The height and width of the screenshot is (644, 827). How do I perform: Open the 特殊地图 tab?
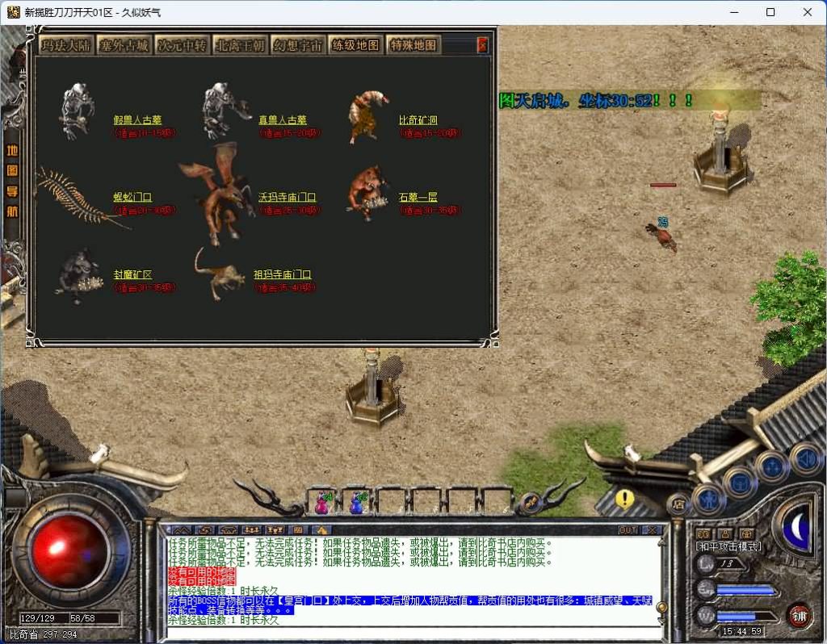[x=413, y=45]
